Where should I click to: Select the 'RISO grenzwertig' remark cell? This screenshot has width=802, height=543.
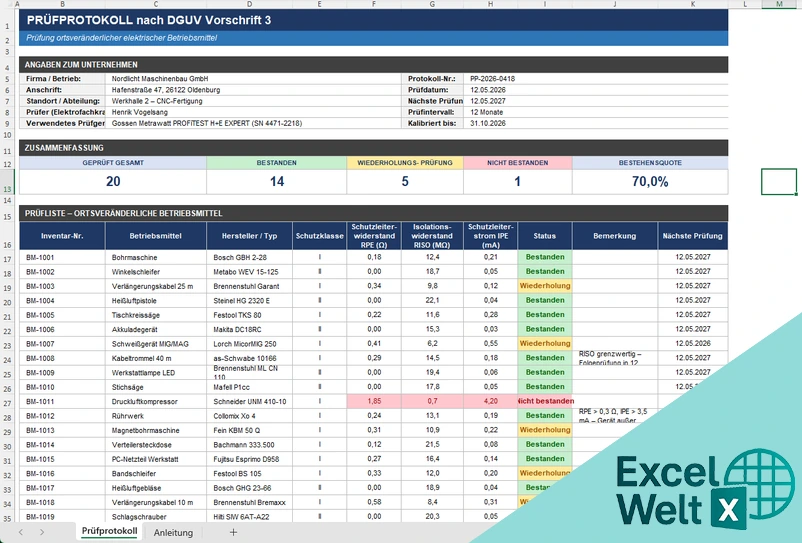615,358
